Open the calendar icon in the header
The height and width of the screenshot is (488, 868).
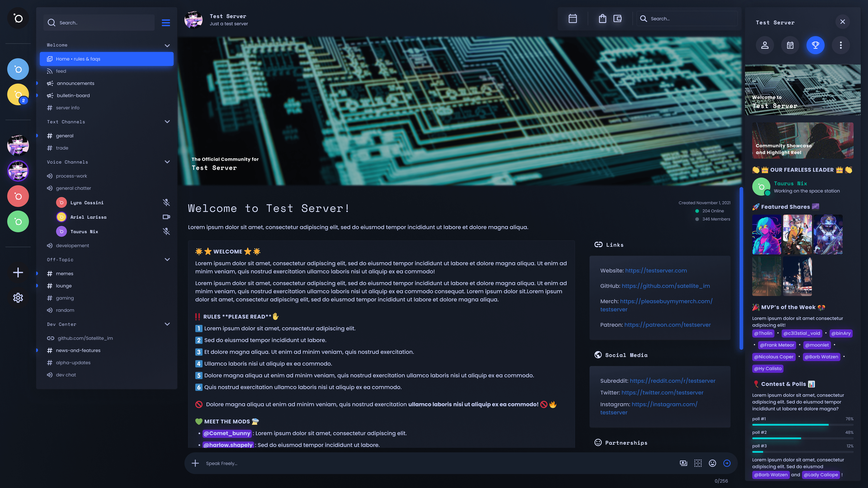point(573,18)
